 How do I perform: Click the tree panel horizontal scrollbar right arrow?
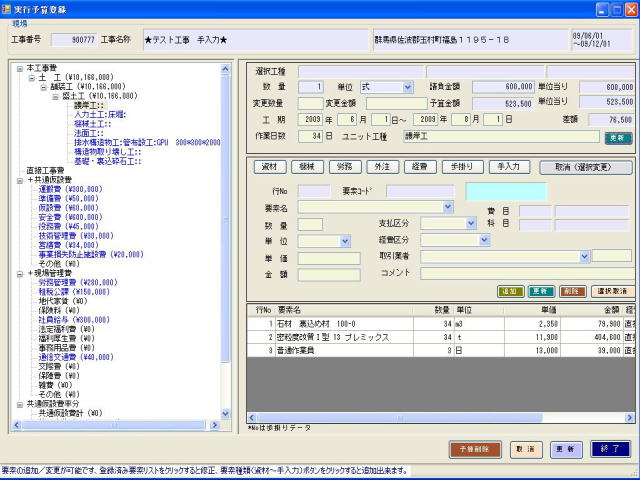click(215, 425)
